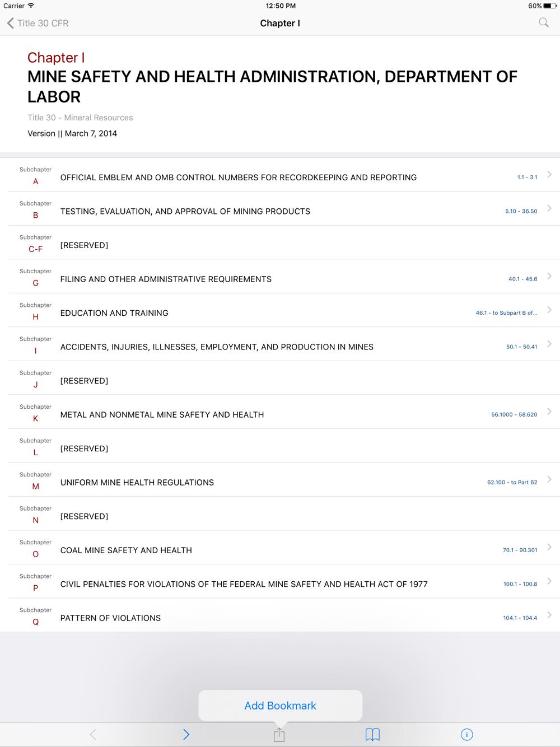560x747 pixels.
Task: Tap Version March 7, 2014 line
Action: click(x=72, y=133)
